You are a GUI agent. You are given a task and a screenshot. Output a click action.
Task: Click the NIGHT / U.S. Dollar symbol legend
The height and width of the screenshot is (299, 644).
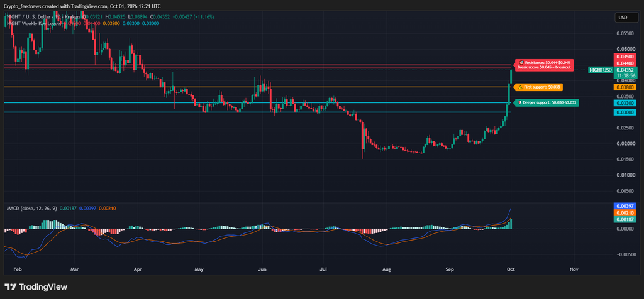point(43,17)
